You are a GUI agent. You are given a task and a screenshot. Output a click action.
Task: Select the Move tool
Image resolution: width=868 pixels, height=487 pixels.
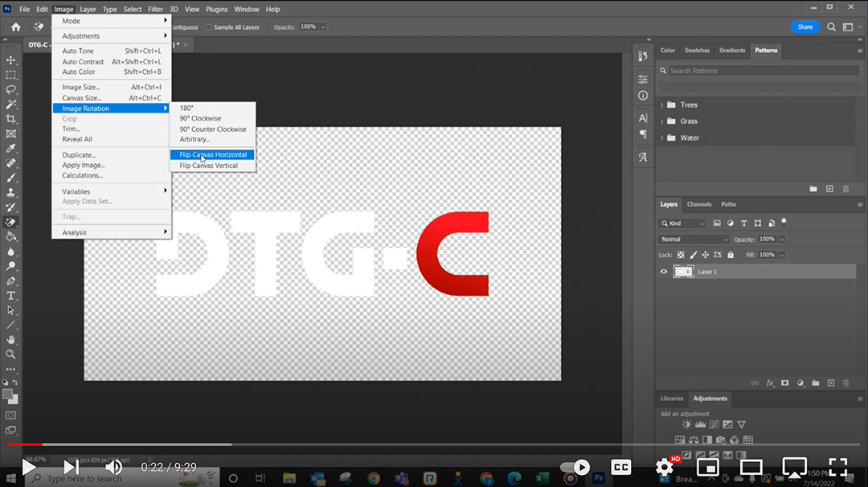[11, 59]
